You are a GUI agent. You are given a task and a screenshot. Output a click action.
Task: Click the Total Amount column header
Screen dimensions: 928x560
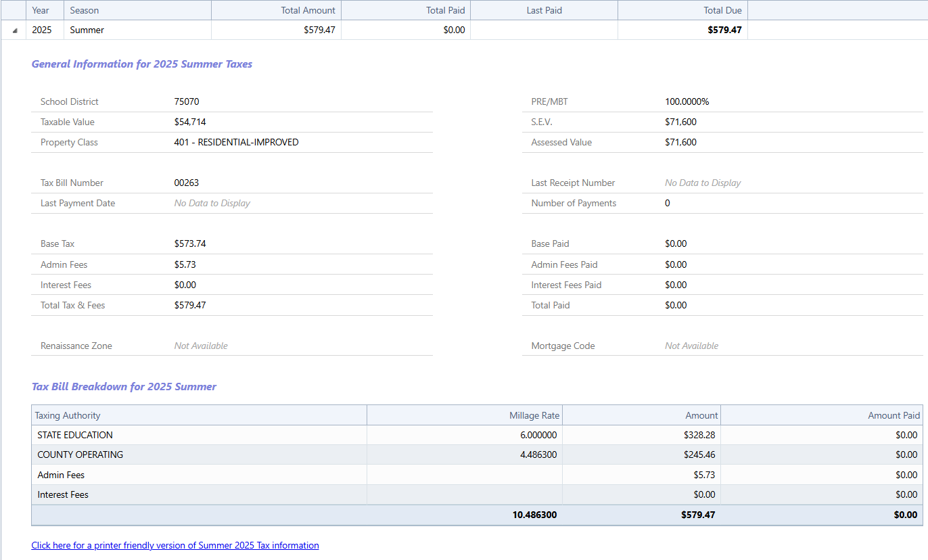click(x=308, y=10)
